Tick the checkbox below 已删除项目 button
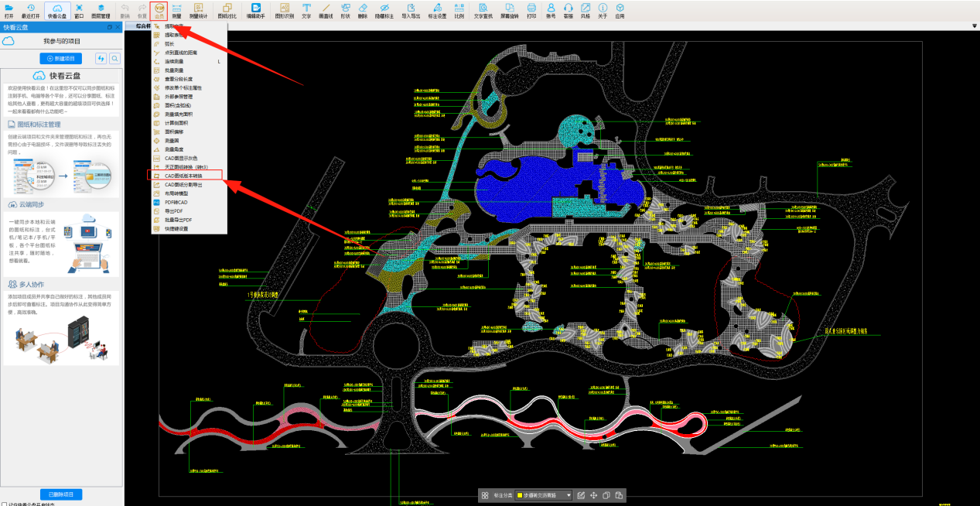The width and height of the screenshot is (980, 506). click(x=5, y=504)
